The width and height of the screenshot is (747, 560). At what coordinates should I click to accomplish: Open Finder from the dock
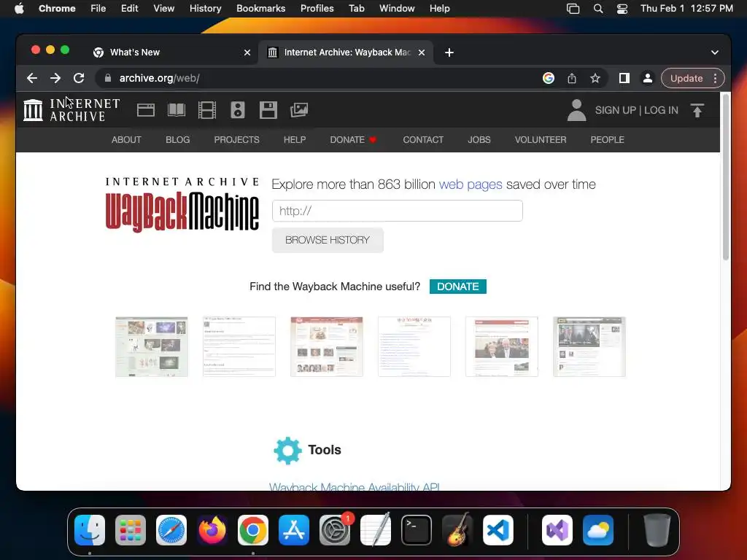click(90, 530)
